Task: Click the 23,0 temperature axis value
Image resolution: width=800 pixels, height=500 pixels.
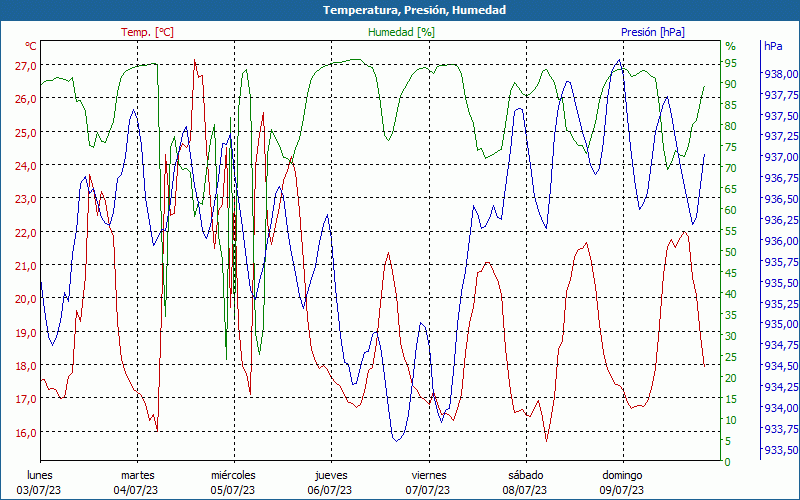Action: (26, 198)
